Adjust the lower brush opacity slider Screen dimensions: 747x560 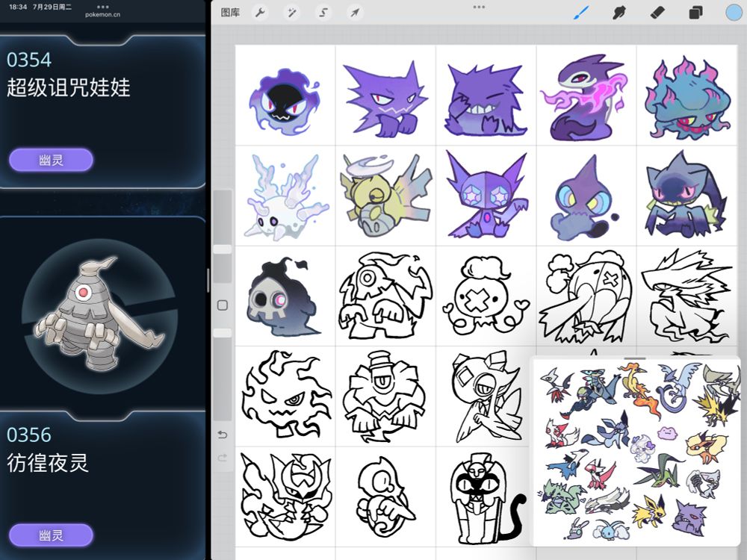click(x=223, y=333)
